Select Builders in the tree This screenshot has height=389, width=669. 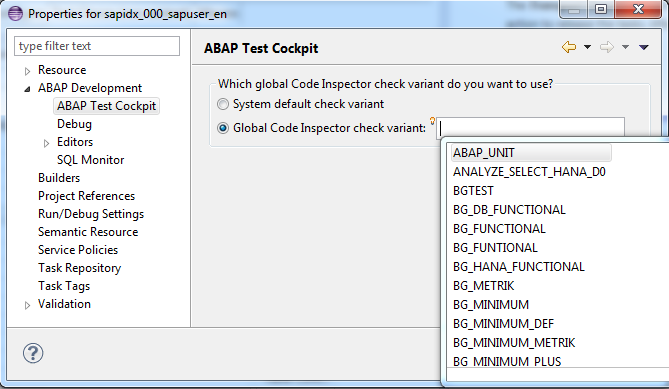pos(59,178)
